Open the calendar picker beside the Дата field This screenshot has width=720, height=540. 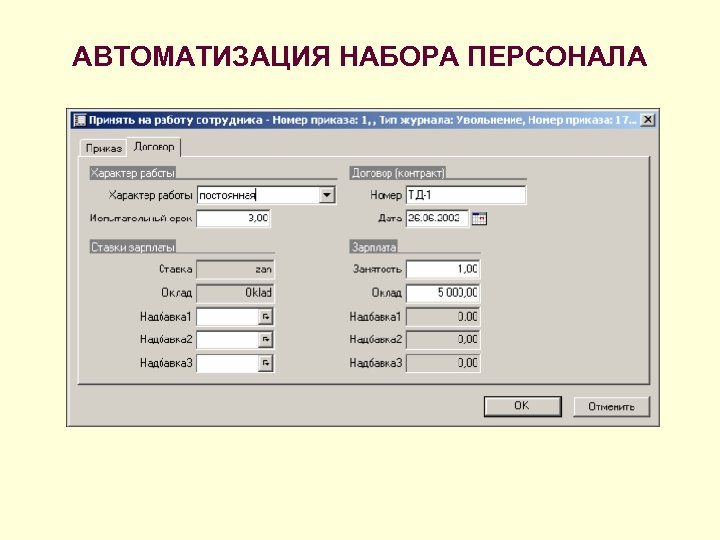coord(479,219)
